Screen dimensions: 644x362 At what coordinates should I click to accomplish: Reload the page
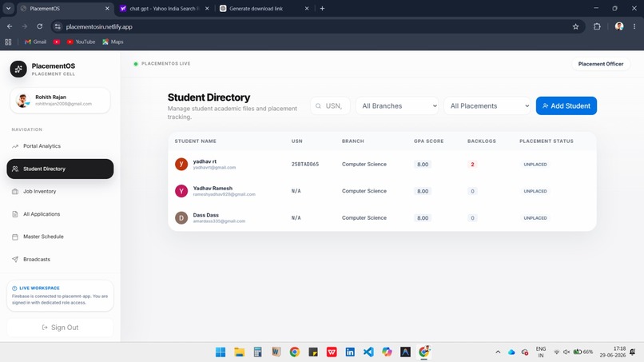point(39,26)
